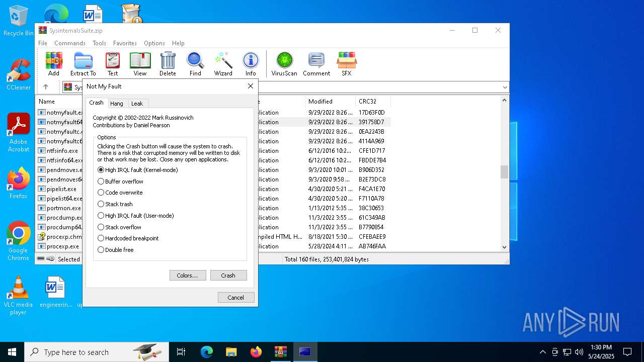Screen dimensions: 644x362
Task: Click the volume speaker tray icon
Action: click(579, 352)
